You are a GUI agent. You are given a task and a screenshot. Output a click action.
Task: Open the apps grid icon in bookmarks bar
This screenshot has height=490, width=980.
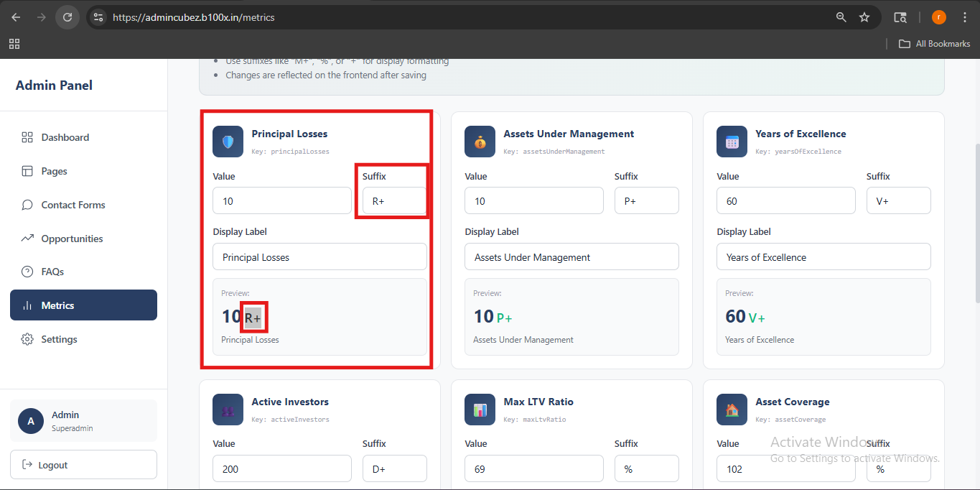14,44
